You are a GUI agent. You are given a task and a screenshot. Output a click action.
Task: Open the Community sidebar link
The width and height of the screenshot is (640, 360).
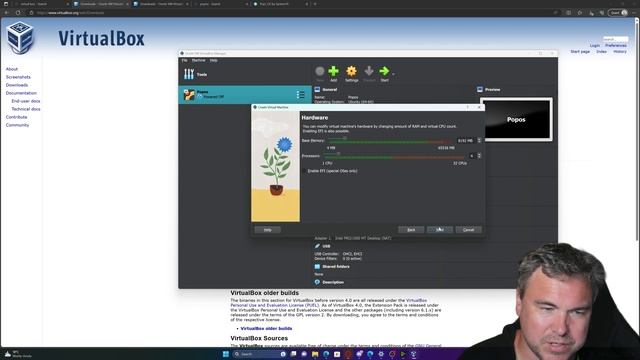coord(17,125)
